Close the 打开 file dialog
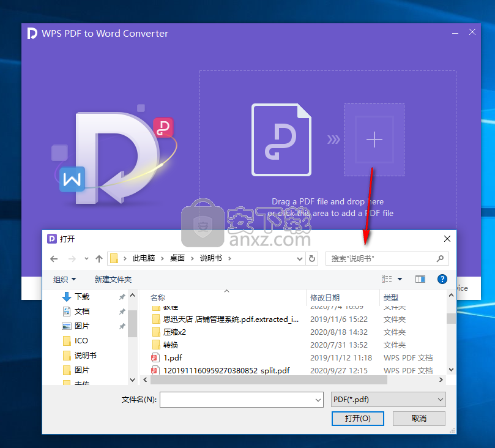This screenshot has width=495, height=448. click(447, 239)
